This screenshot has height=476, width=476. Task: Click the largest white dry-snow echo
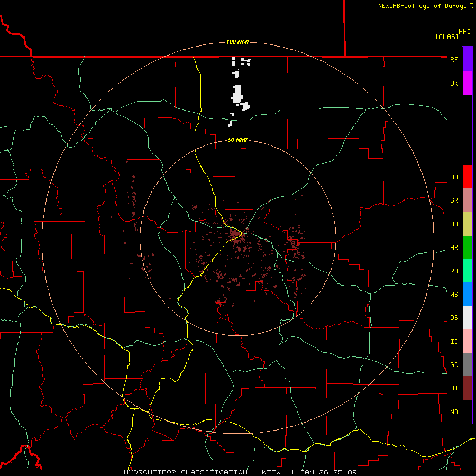pyautogui.click(x=237, y=94)
